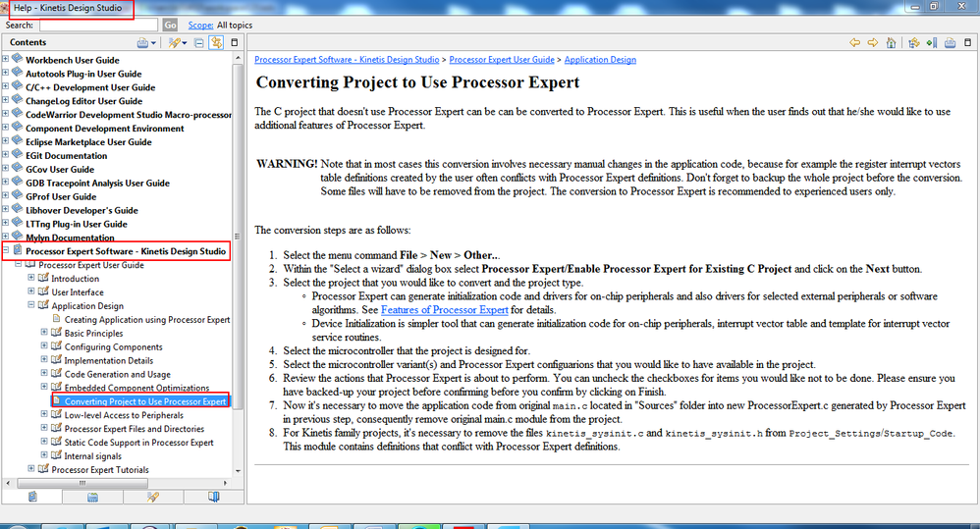Select Converting Project to Use Processor Expert topic
Image resolution: width=980 pixels, height=529 pixels.
tap(145, 401)
